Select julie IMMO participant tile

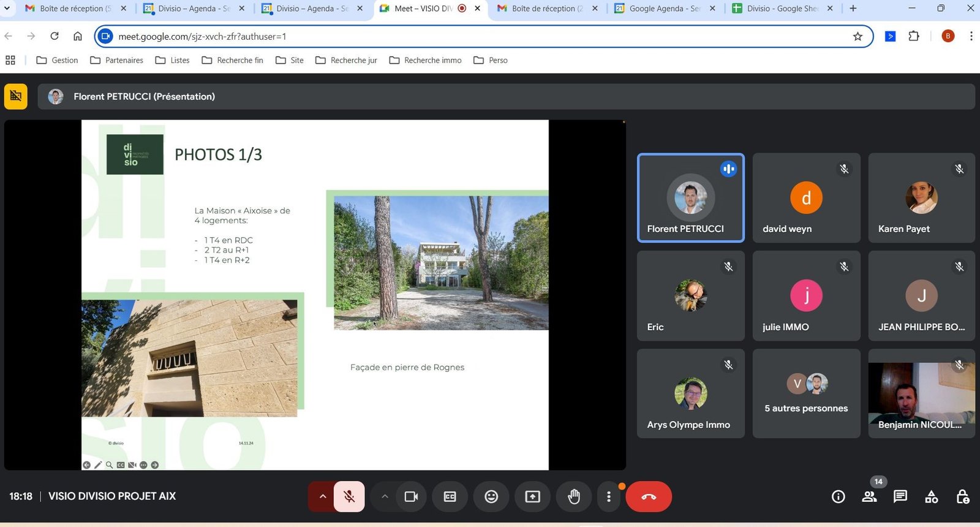[x=806, y=295]
